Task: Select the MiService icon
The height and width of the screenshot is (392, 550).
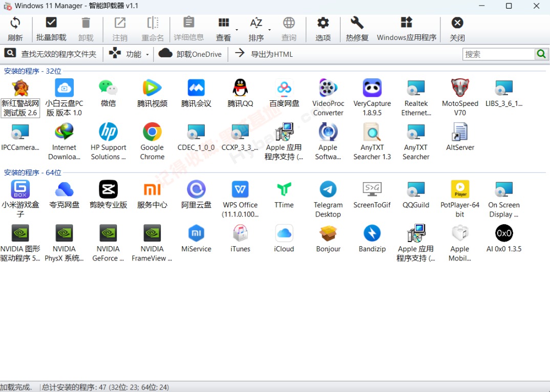Action: pyautogui.click(x=196, y=233)
